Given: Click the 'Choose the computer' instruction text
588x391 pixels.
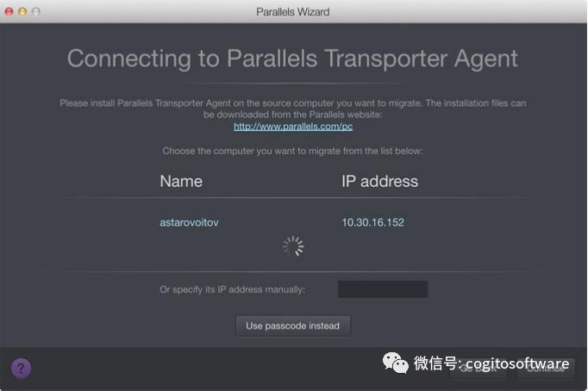Looking at the screenshot, I should point(292,151).
